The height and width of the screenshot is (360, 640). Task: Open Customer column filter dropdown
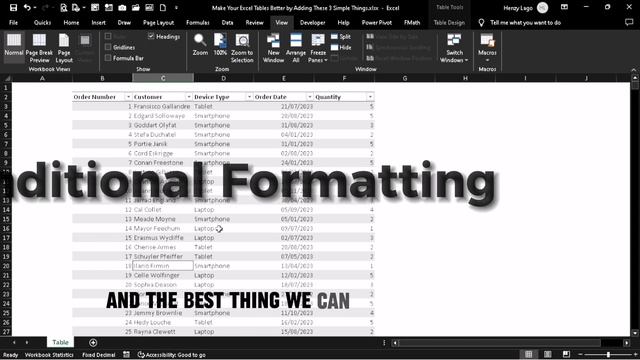(x=189, y=97)
